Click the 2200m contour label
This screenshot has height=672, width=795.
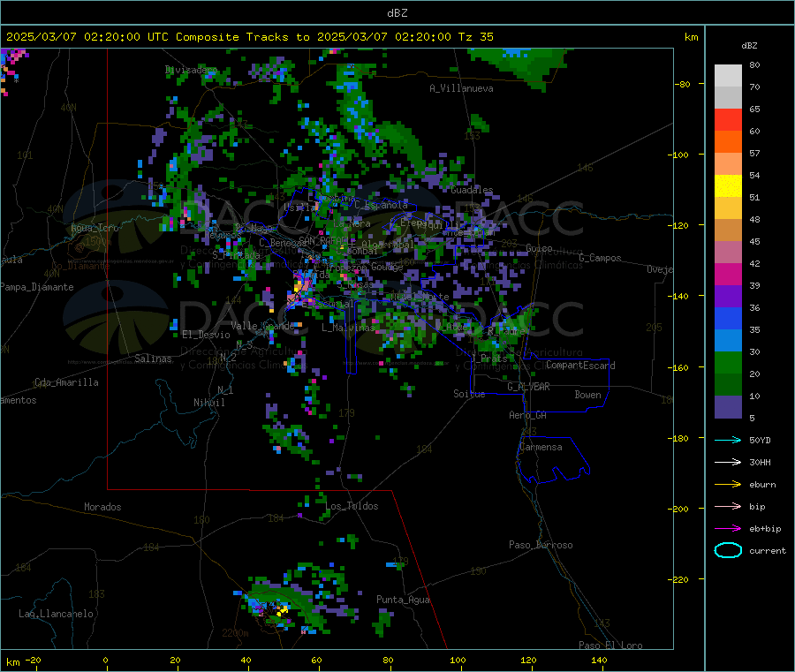(x=235, y=633)
